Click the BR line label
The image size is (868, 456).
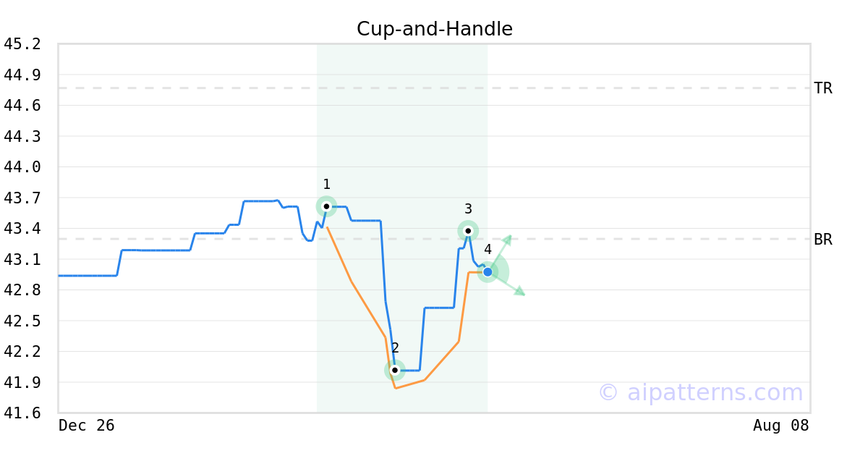click(823, 239)
